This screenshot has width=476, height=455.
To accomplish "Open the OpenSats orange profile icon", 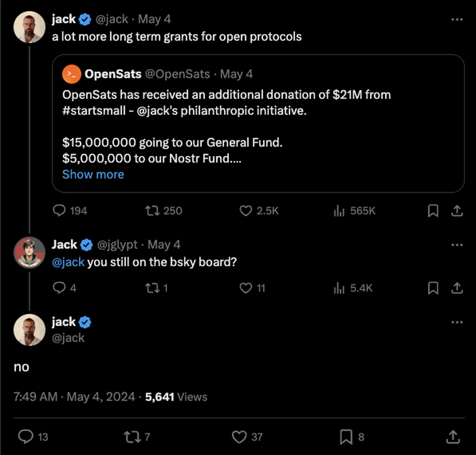I will [x=71, y=74].
